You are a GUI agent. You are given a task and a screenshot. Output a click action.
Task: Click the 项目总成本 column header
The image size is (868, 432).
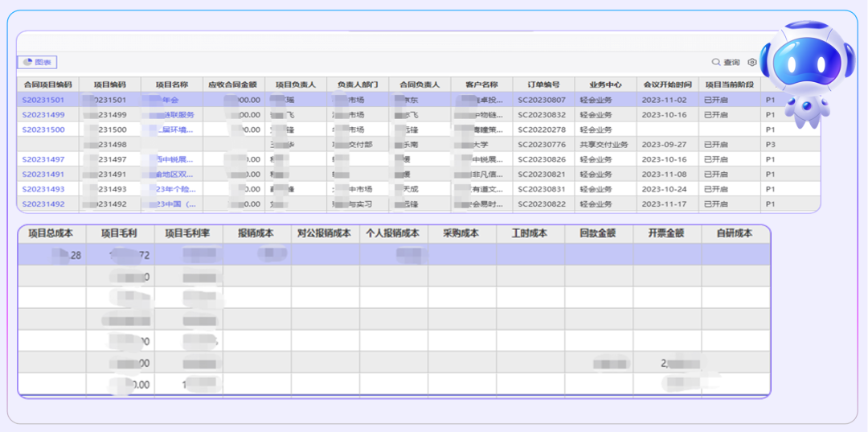51,233
